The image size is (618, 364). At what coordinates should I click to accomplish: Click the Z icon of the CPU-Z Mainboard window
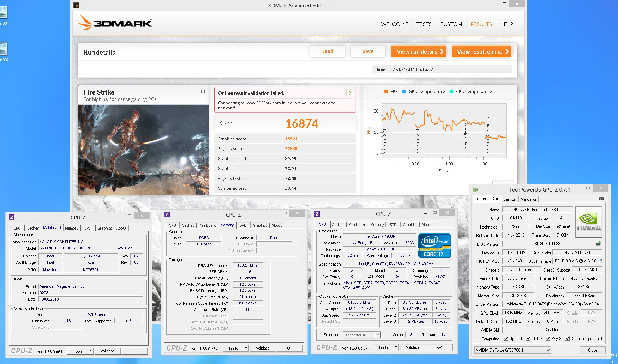pyautogui.click(x=12, y=217)
